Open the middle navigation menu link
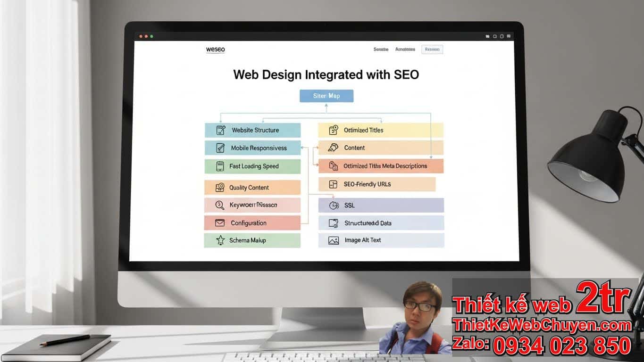Screen dimensions: 644x362 coord(405,49)
